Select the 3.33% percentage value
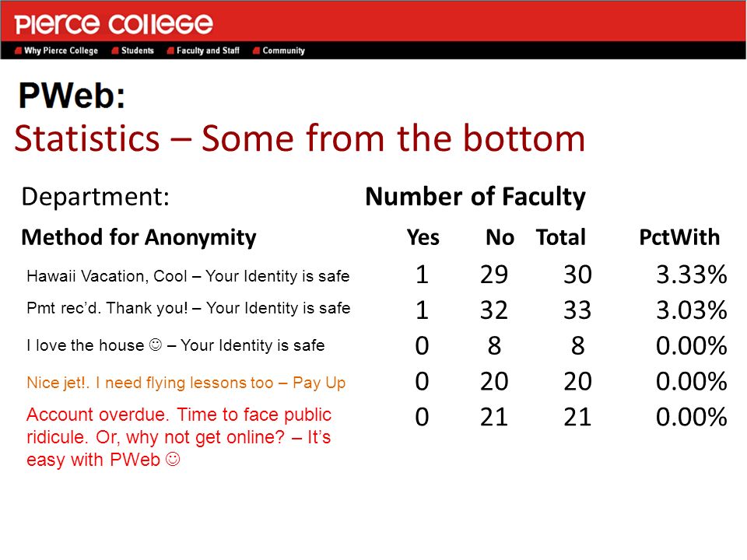This screenshot has height=560, width=747. 691,275
